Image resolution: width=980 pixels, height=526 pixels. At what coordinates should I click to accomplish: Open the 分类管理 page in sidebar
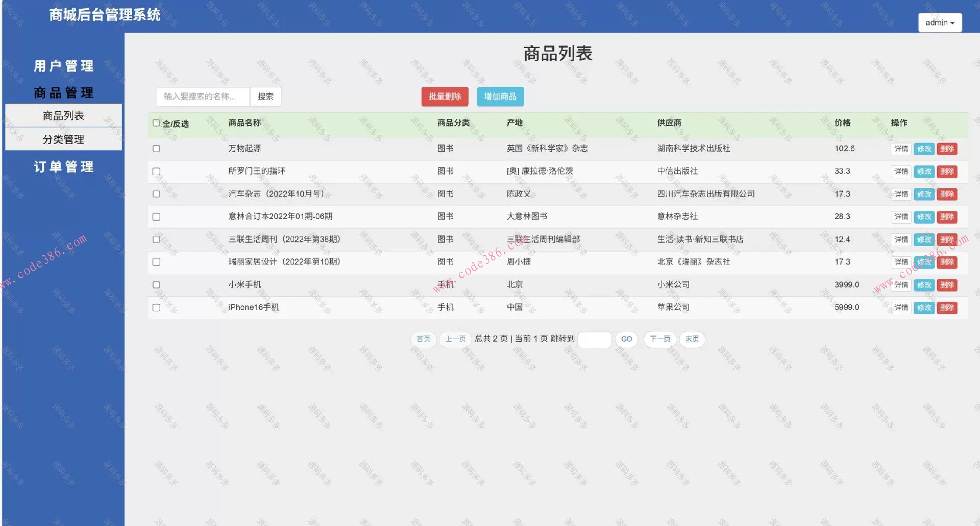pos(63,138)
